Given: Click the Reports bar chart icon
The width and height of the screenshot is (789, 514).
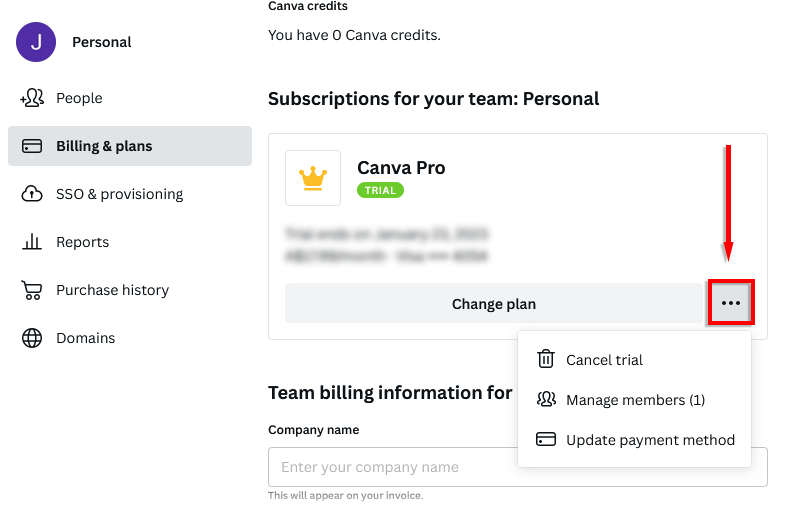Looking at the screenshot, I should point(32,242).
